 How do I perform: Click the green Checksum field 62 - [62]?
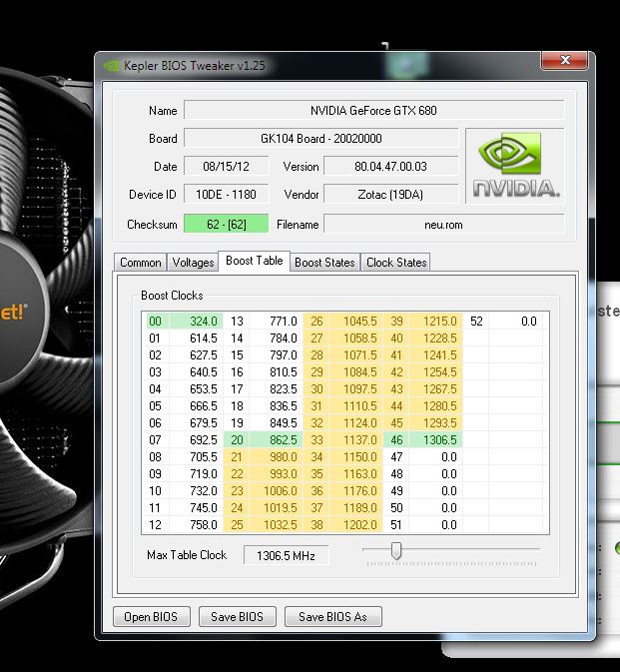pyautogui.click(x=227, y=224)
